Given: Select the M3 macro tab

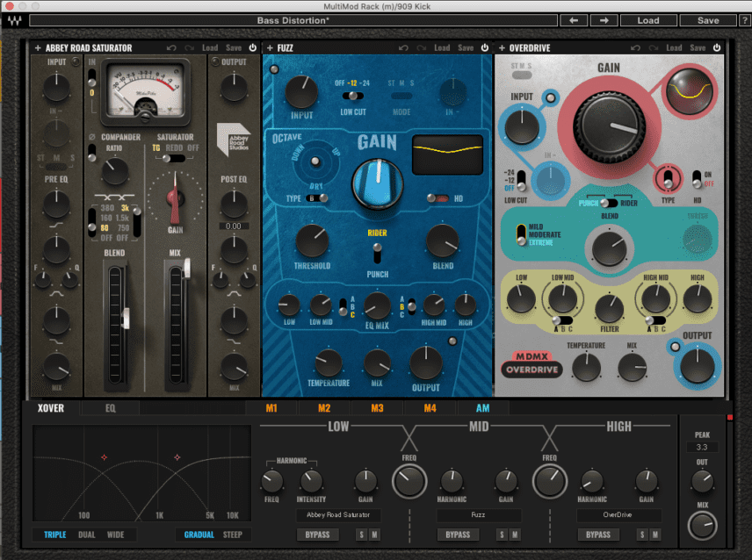Looking at the screenshot, I should [x=377, y=408].
